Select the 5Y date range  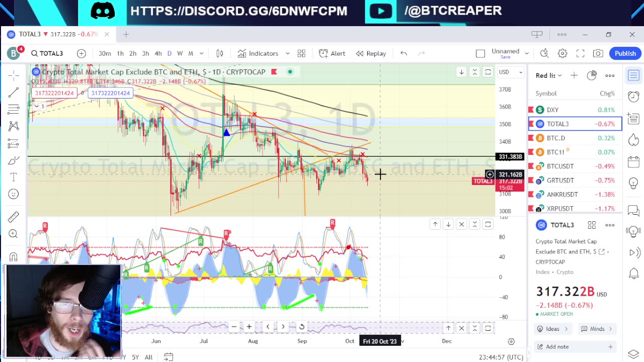[x=135, y=357]
